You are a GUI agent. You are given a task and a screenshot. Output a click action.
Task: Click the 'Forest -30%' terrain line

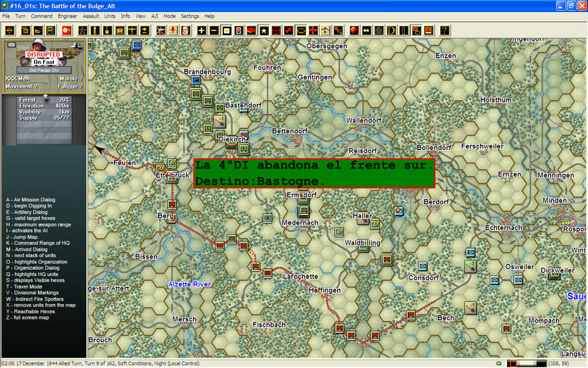(x=44, y=100)
